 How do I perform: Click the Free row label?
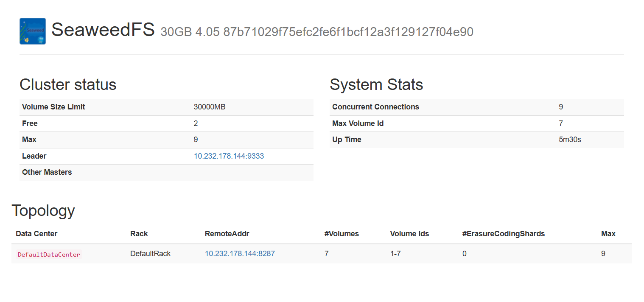(x=30, y=123)
